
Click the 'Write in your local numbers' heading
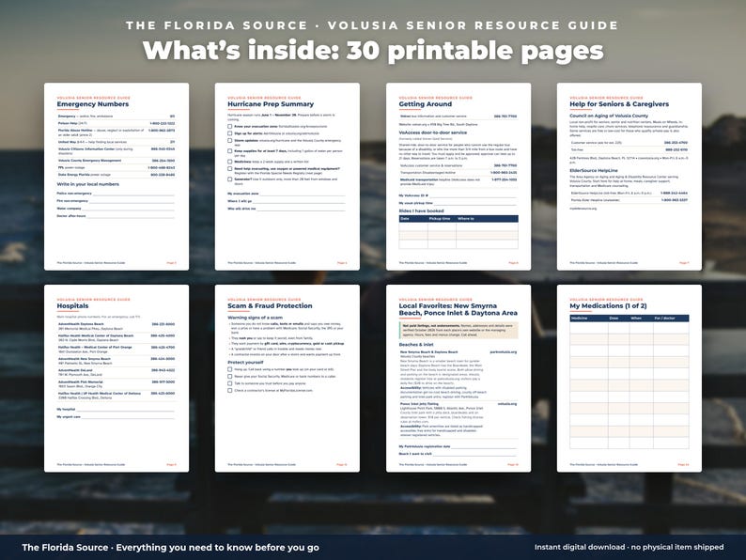88,184
